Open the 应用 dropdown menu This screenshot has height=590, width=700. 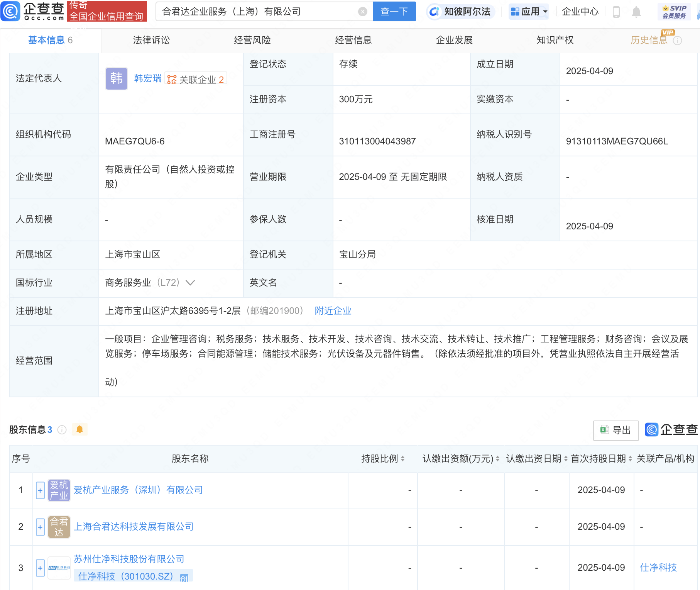click(529, 12)
